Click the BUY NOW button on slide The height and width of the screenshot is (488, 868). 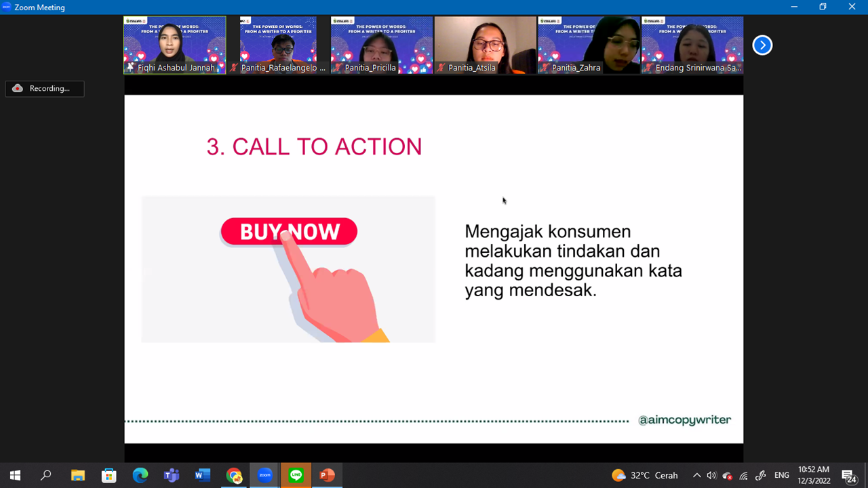tap(289, 232)
